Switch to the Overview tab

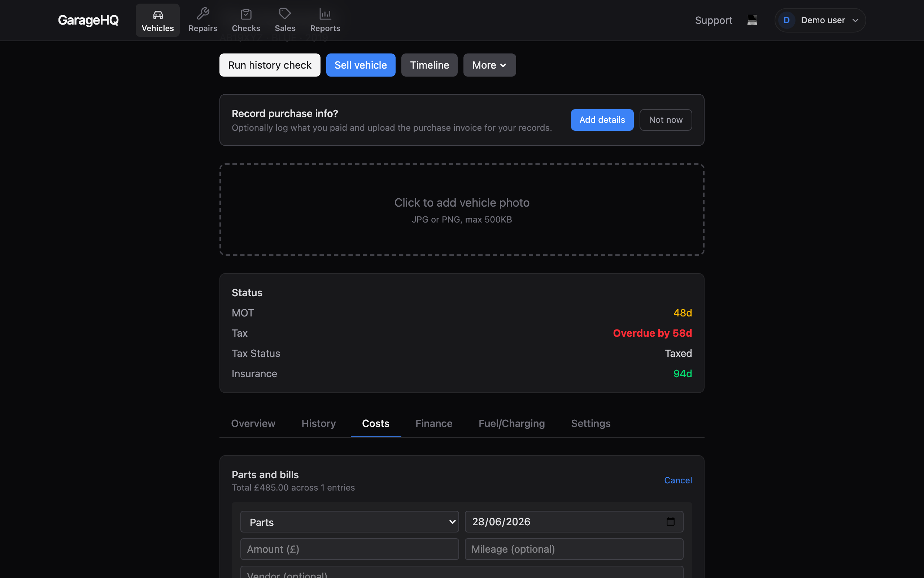pos(253,423)
